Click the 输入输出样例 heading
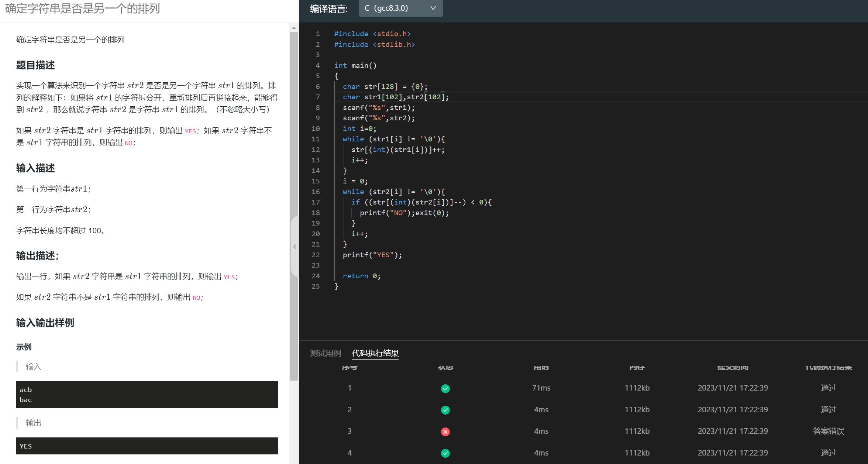The width and height of the screenshot is (868, 464). (x=45, y=323)
